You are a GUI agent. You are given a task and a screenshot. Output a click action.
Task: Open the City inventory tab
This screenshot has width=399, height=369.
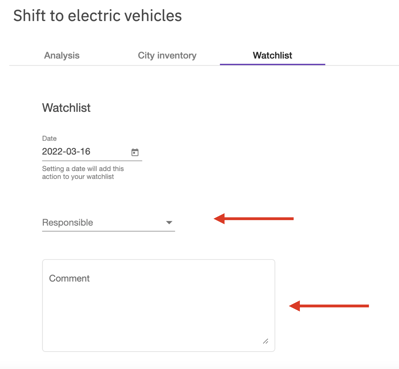pos(167,55)
